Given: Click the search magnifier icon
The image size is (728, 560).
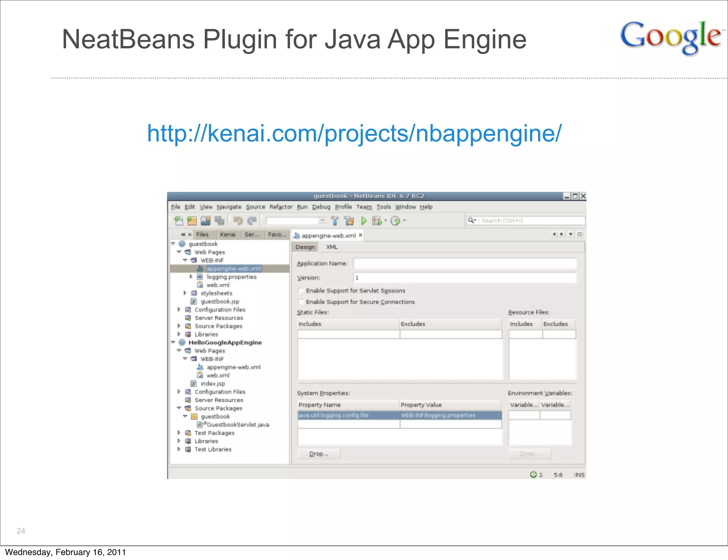Looking at the screenshot, I should click(472, 220).
